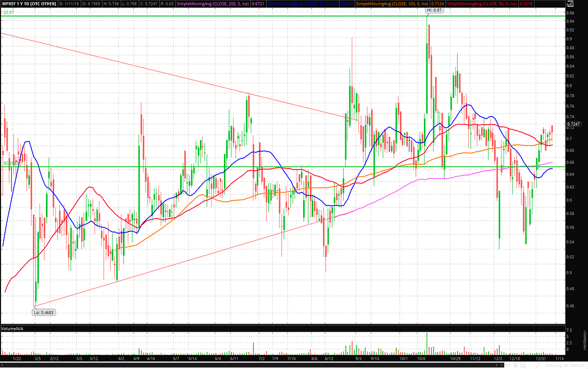Click the $0.97 green level label
Screen dimensions: 588x369
click(8, 12)
